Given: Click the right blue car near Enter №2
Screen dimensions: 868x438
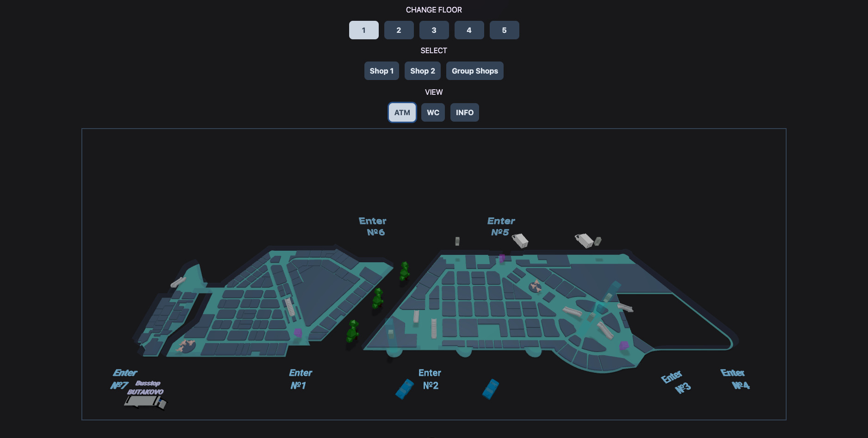Looking at the screenshot, I should coord(491,389).
